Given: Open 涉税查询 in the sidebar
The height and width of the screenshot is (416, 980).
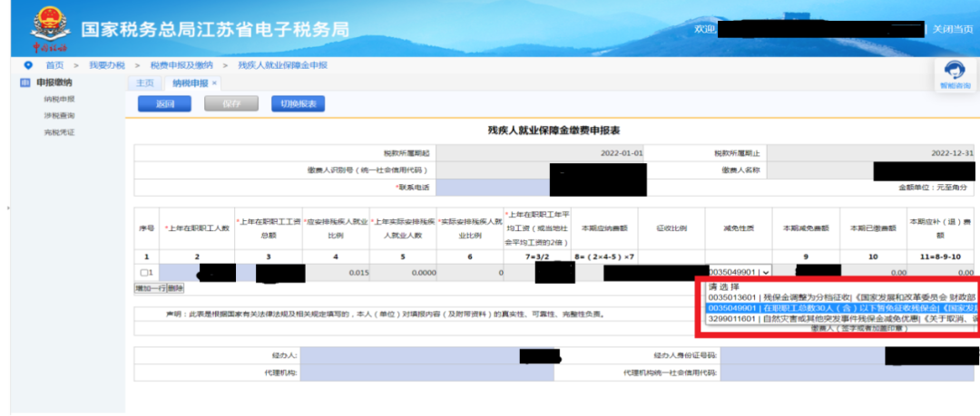Looking at the screenshot, I should (59, 116).
